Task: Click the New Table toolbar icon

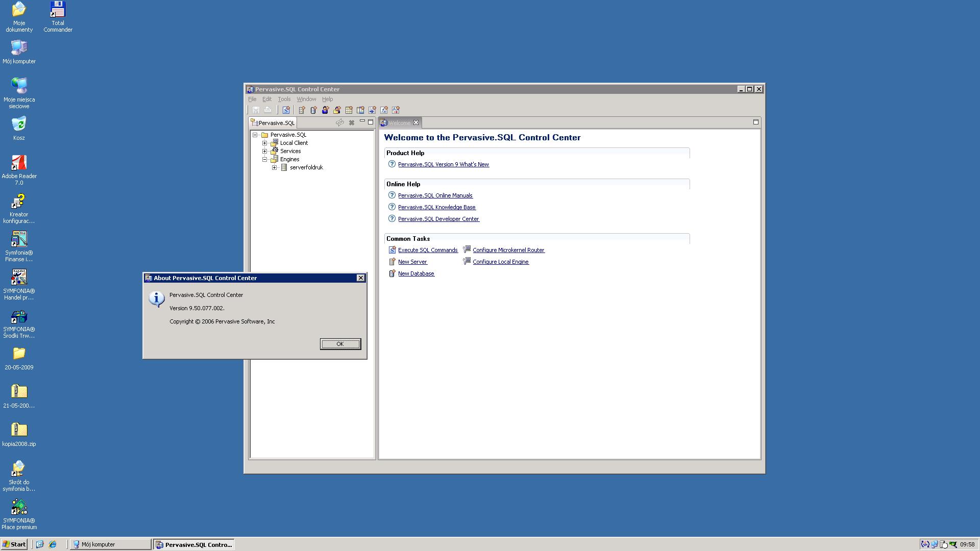Action: [x=349, y=110]
